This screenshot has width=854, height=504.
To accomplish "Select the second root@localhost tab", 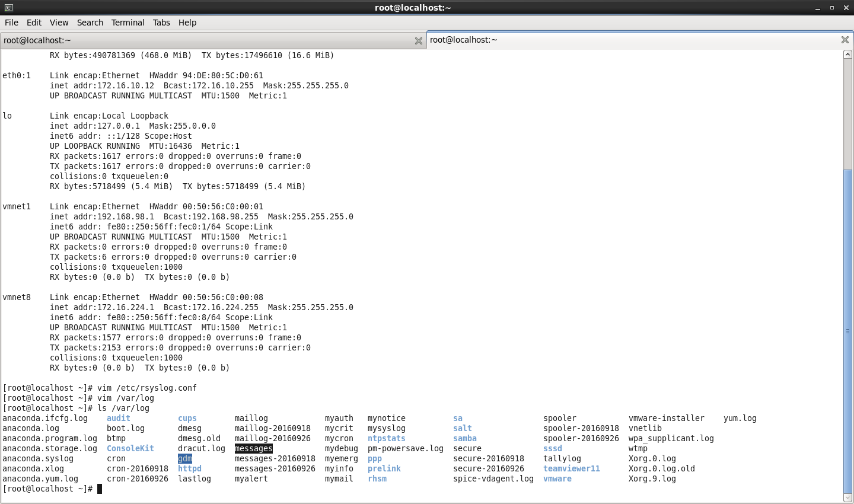I will tap(640, 40).
